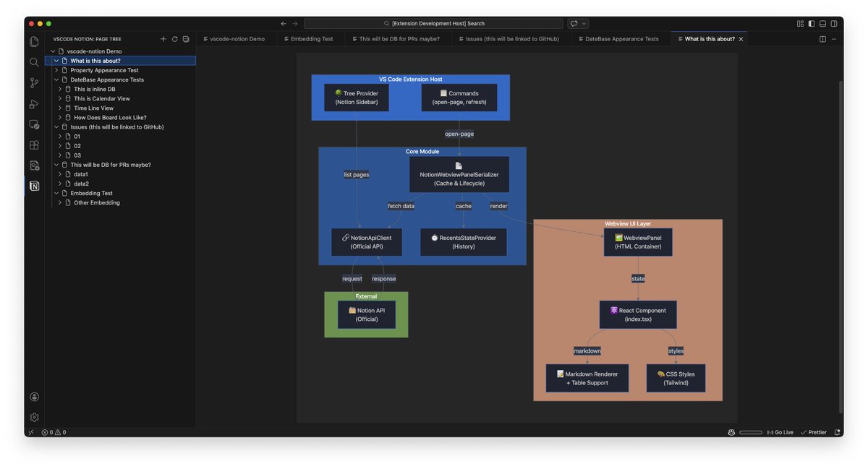Open the Explorer view in activity bar
The width and height of the screenshot is (868, 469).
click(x=34, y=42)
